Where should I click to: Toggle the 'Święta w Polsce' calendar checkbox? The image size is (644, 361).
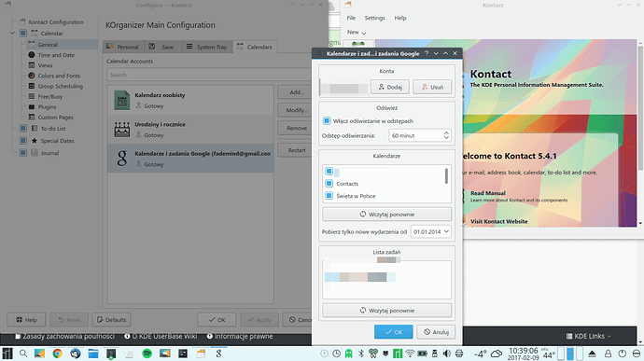[329, 196]
